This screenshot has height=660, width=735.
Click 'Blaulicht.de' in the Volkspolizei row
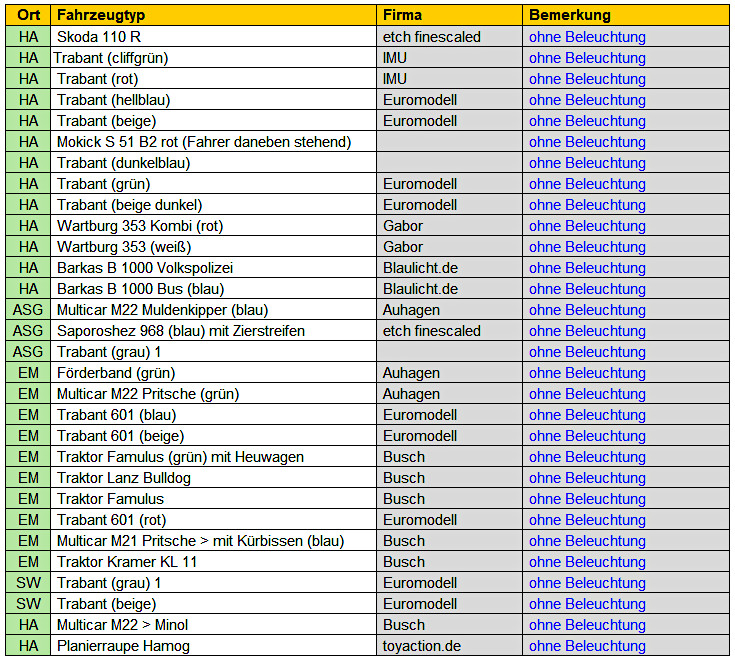coord(420,268)
